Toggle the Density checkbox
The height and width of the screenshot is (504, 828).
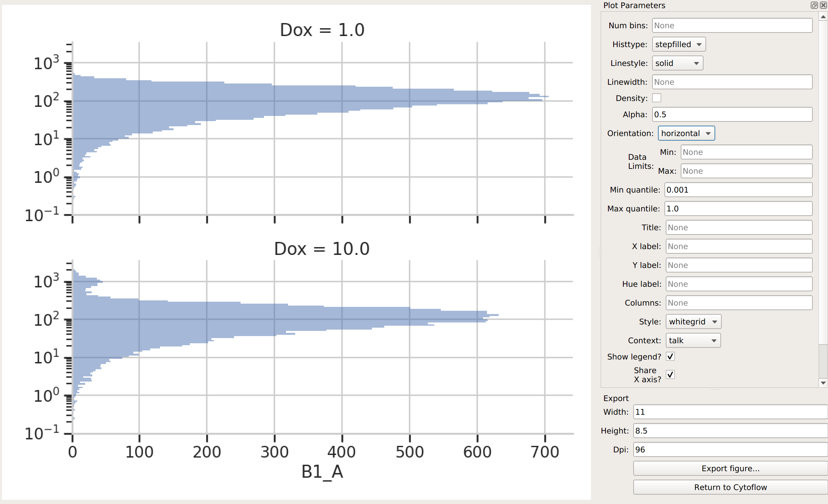657,98
